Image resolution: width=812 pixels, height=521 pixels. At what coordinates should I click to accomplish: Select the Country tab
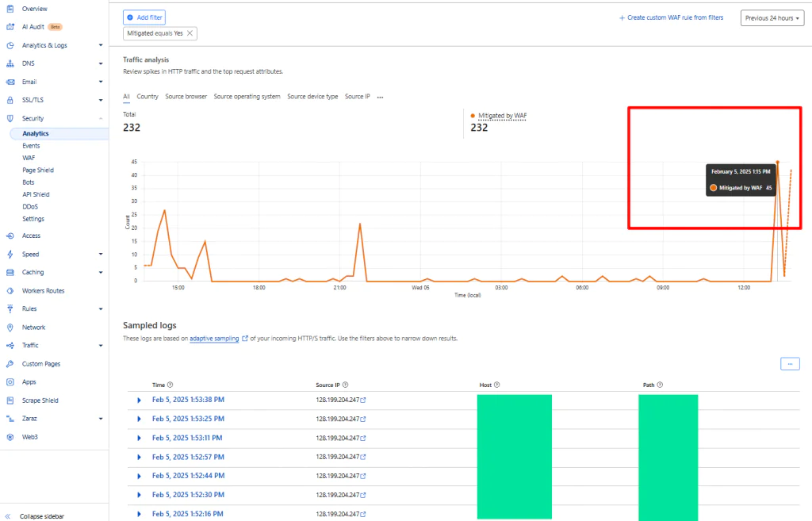click(147, 97)
